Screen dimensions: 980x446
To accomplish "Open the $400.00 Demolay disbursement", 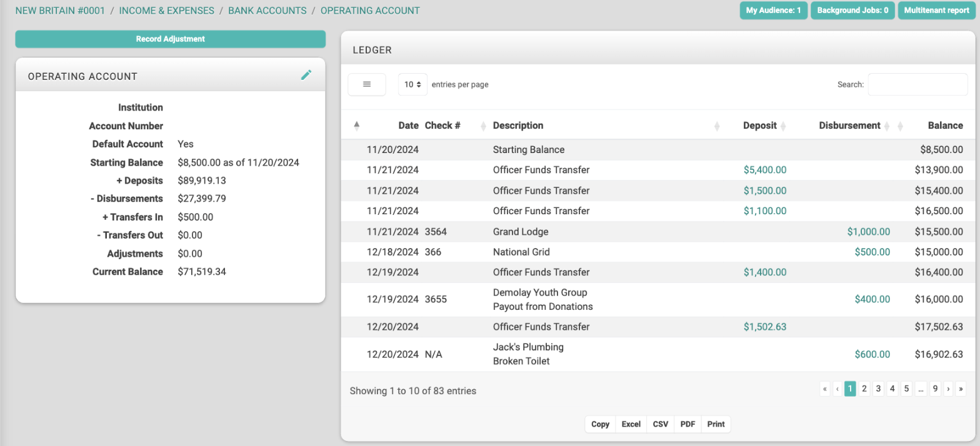I will point(872,299).
